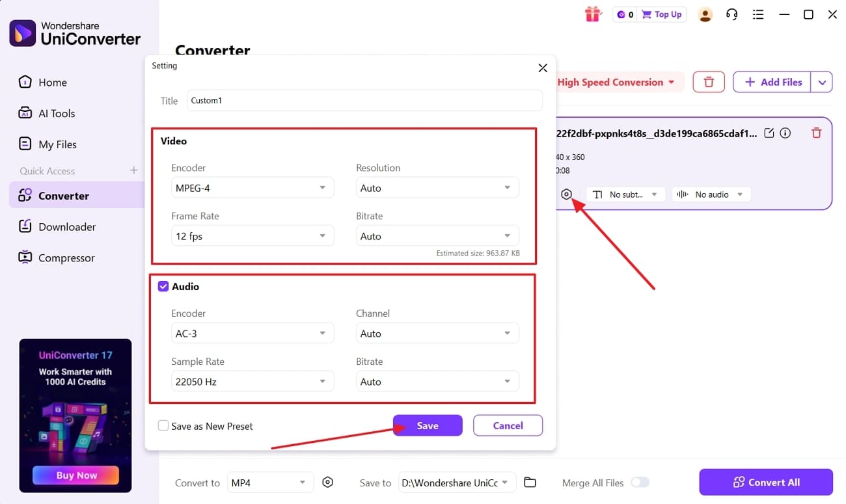846x504 pixels.
Task: Expand the Frame Rate dropdown
Action: tap(252, 235)
